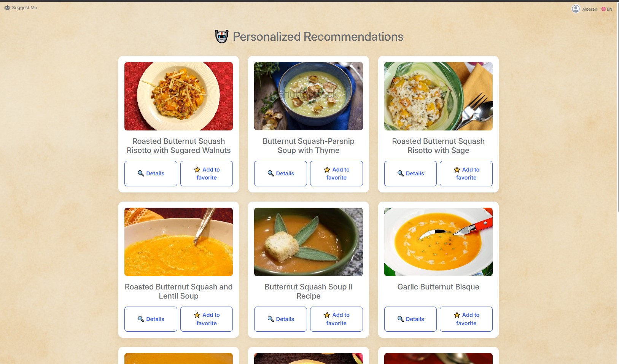Open the Alperen user profile avatar
Image resolution: width=619 pixels, height=364 pixels.
click(x=576, y=9)
